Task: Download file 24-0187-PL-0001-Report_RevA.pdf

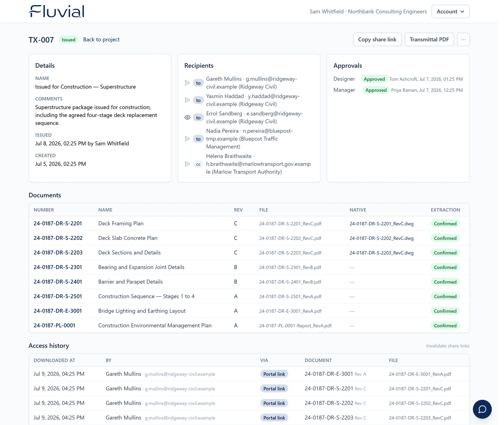Action: pyautogui.click(x=295, y=326)
